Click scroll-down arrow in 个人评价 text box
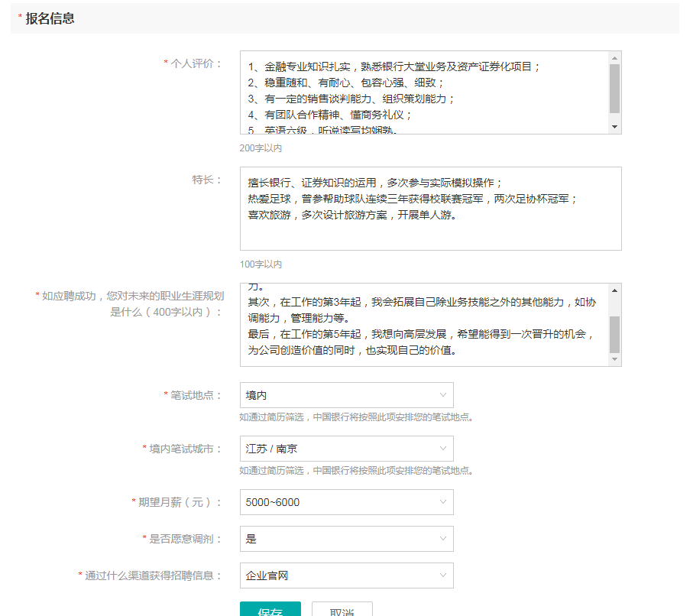Image resolution: width=693 pixels, height=616 pixels. 614,127
